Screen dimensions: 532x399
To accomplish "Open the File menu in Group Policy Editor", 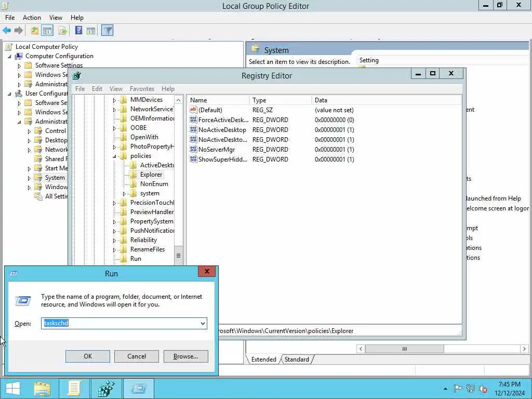I will click(x=10, y=18).
